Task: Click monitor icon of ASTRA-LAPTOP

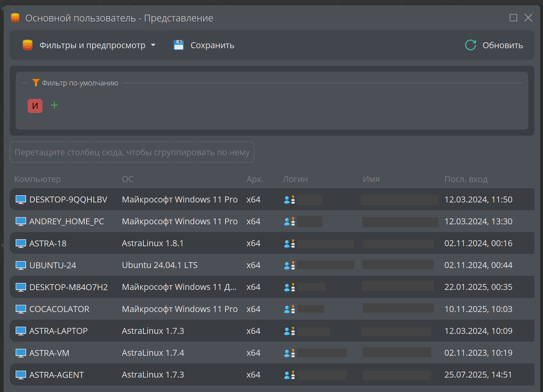Action: [21, 331]
